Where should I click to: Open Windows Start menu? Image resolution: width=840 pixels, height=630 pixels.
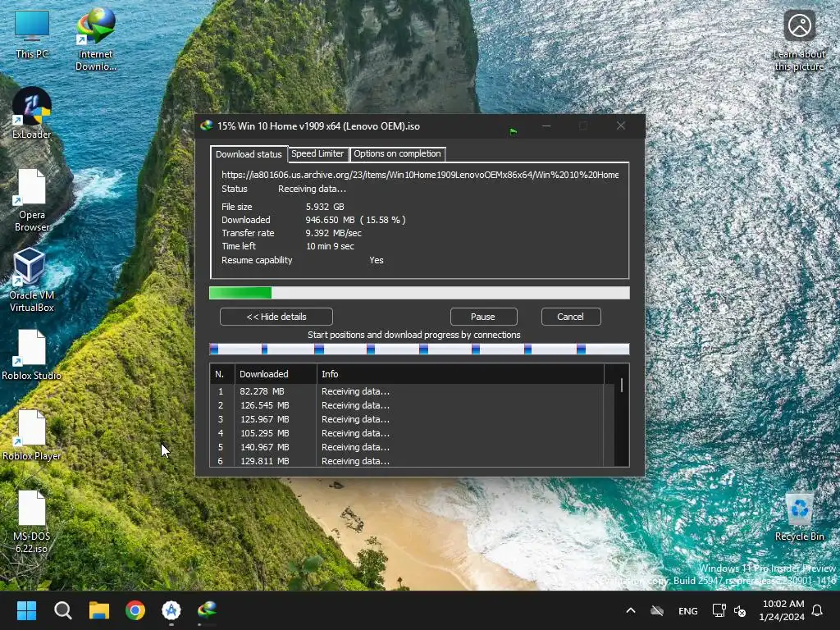point(26,610)
